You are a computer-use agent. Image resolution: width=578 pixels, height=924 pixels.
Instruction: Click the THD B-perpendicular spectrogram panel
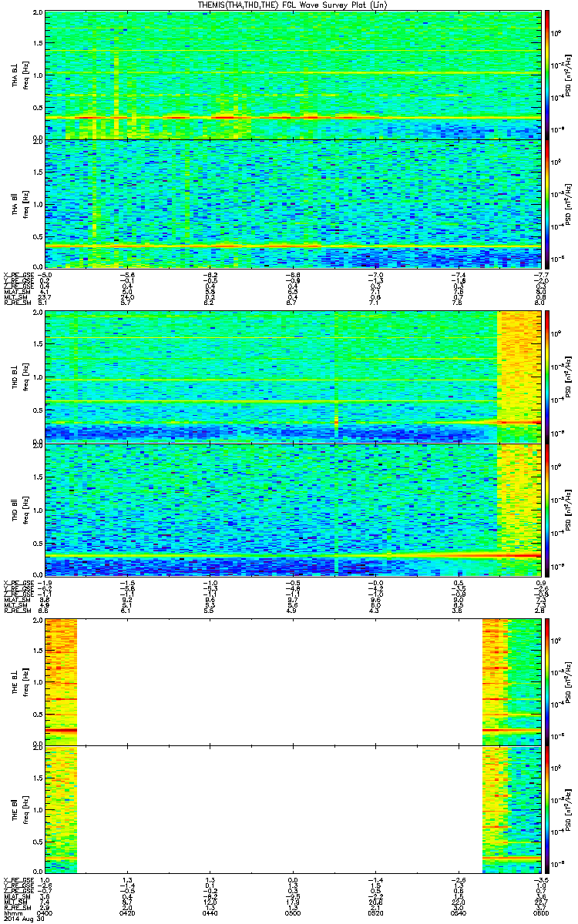click(292, 377)
